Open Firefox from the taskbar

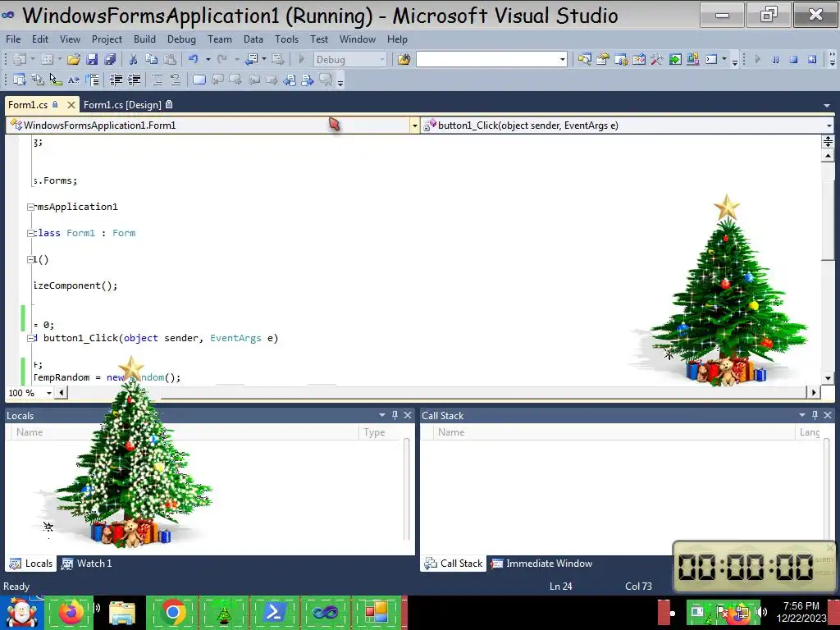click(x=70, y=612)
